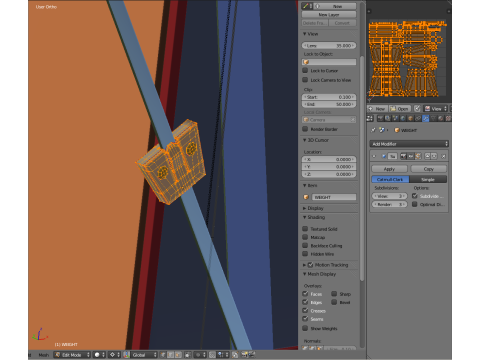Image resolution: width=480 pixels, height=360 pixels.
Task: Click the OpenGL render image icon
Action: [245, 355]
